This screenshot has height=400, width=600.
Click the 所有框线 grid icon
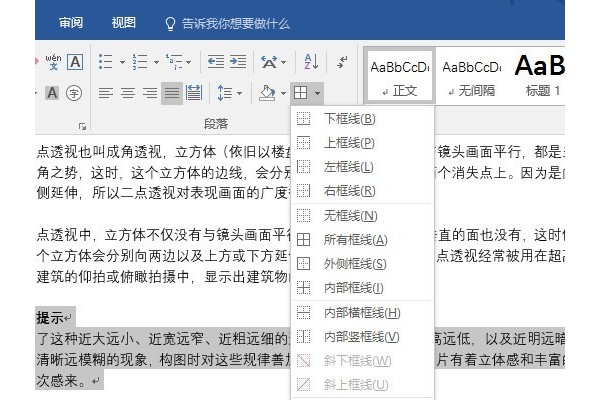point(303,240)
